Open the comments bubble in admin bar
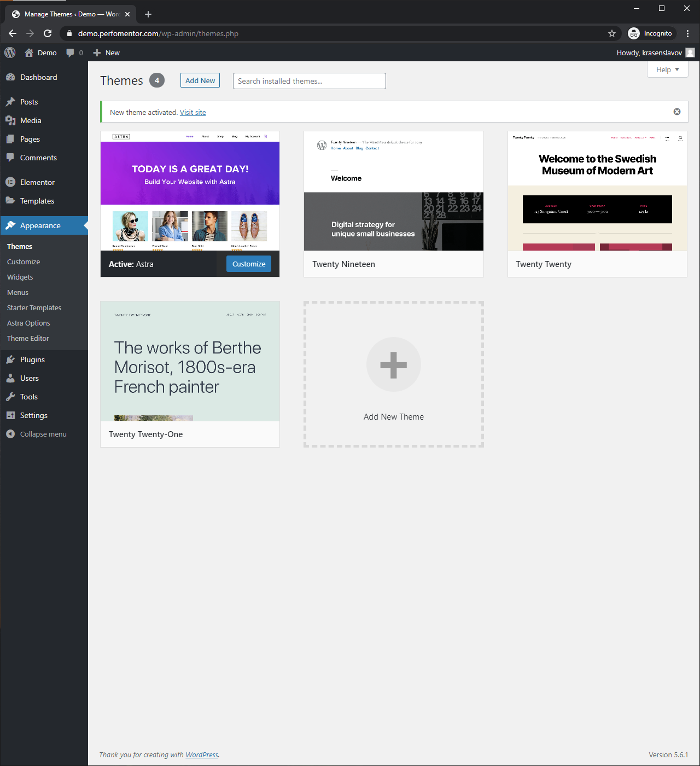Image resolution: width=700 pixels, height=766 pixels. pos(74,53)
